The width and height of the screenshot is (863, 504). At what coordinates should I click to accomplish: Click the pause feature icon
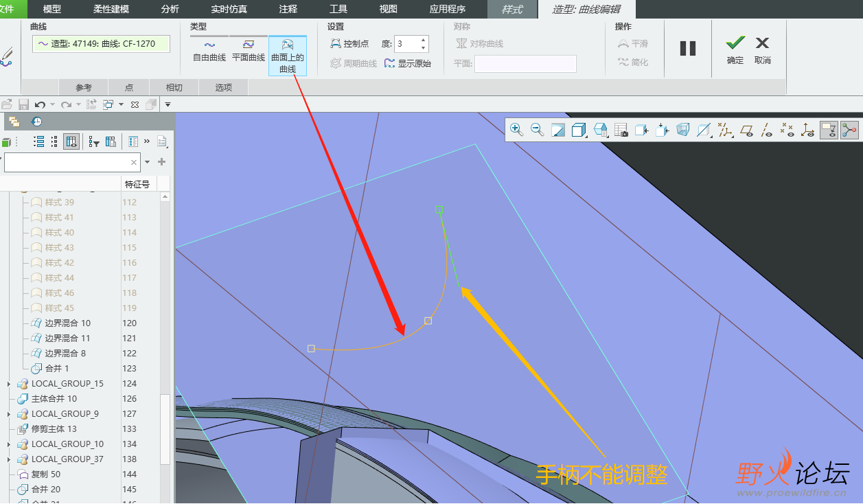pos(687,49)
